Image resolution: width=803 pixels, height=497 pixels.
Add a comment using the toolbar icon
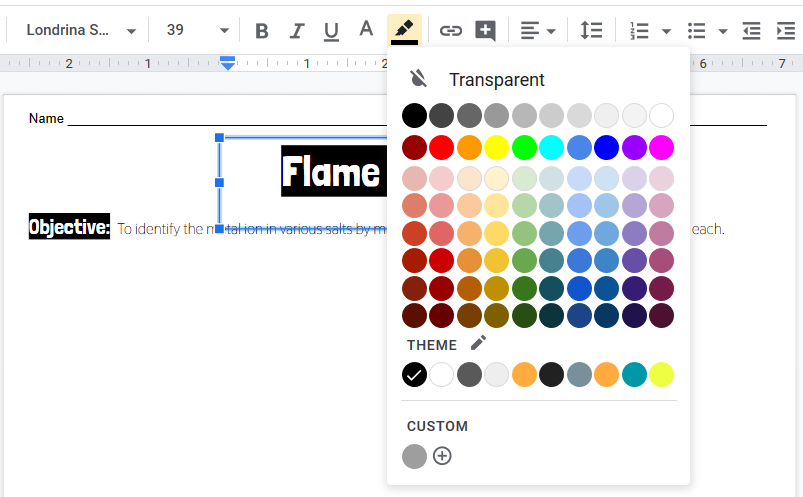(x=485, y=31)
